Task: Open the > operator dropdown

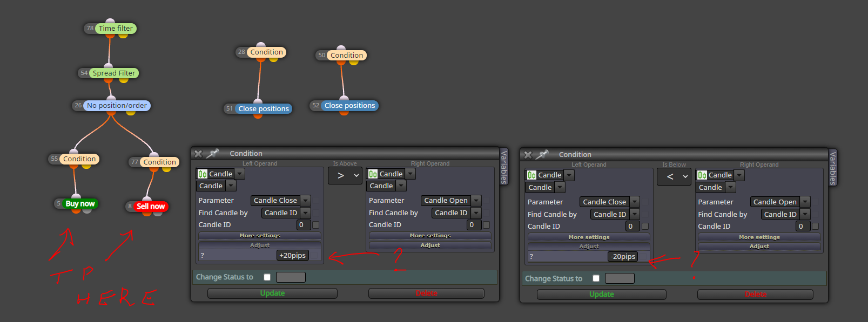Action: [x=345, y=175]
